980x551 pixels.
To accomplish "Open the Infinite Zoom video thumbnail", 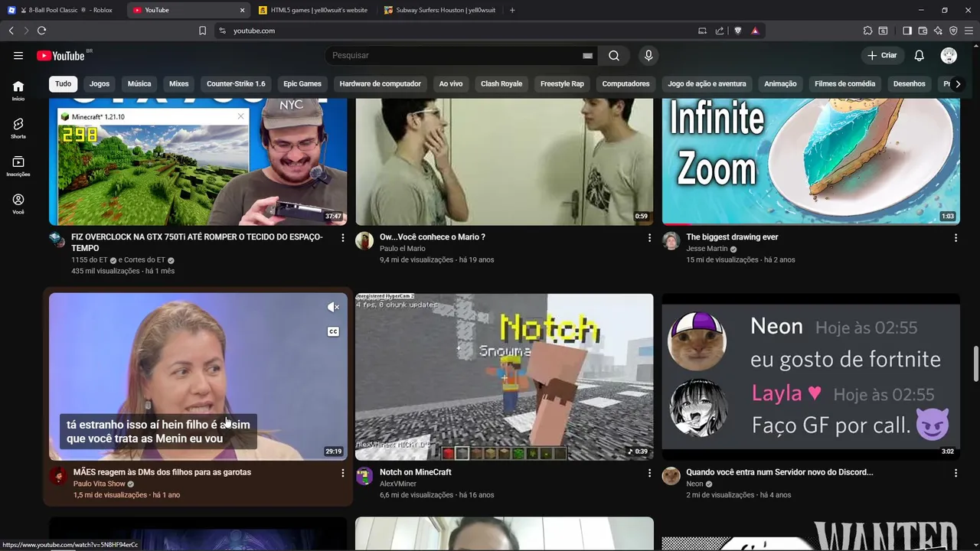I will coord(811,161).
